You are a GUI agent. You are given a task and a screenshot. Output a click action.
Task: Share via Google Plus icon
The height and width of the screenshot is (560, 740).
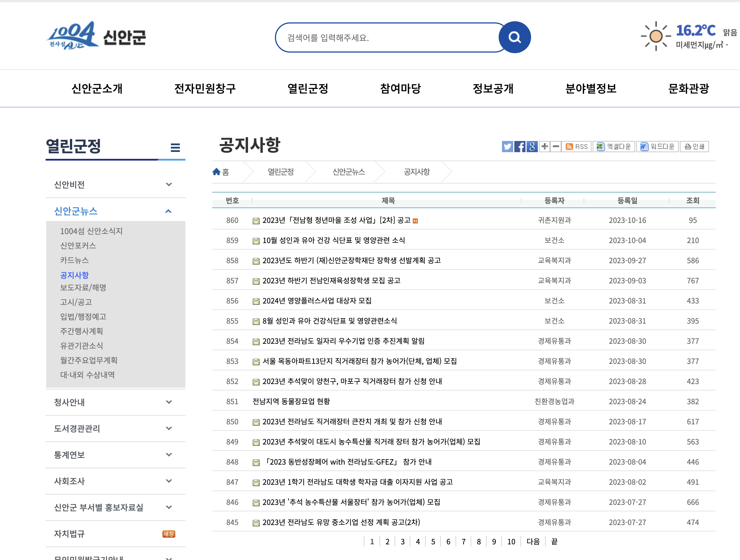[x=532, y=147]
